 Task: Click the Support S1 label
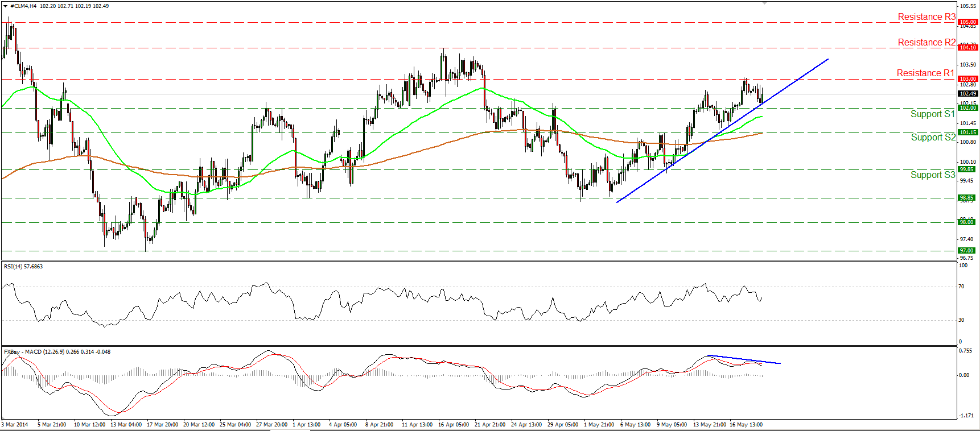932,114
